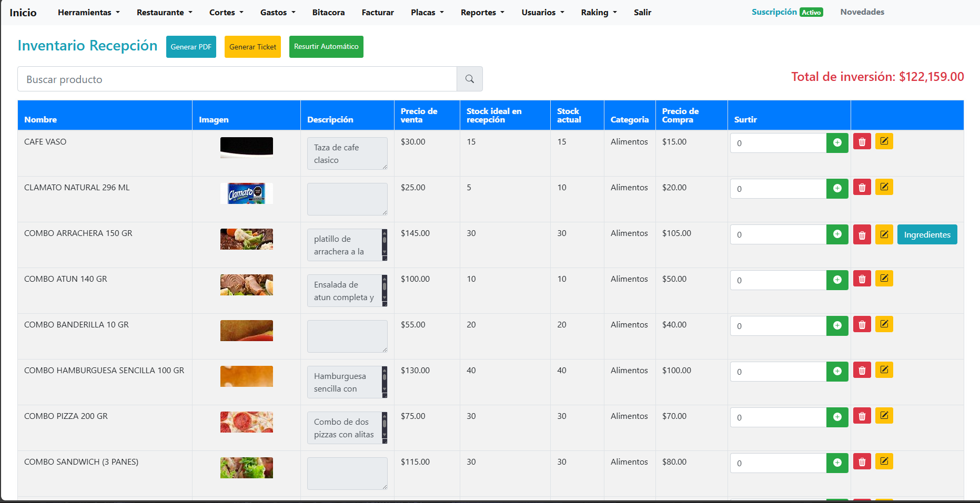Add stock to COMBO ARRACHERA 150 GR
The image size is (980, 503).
[837, 234]
